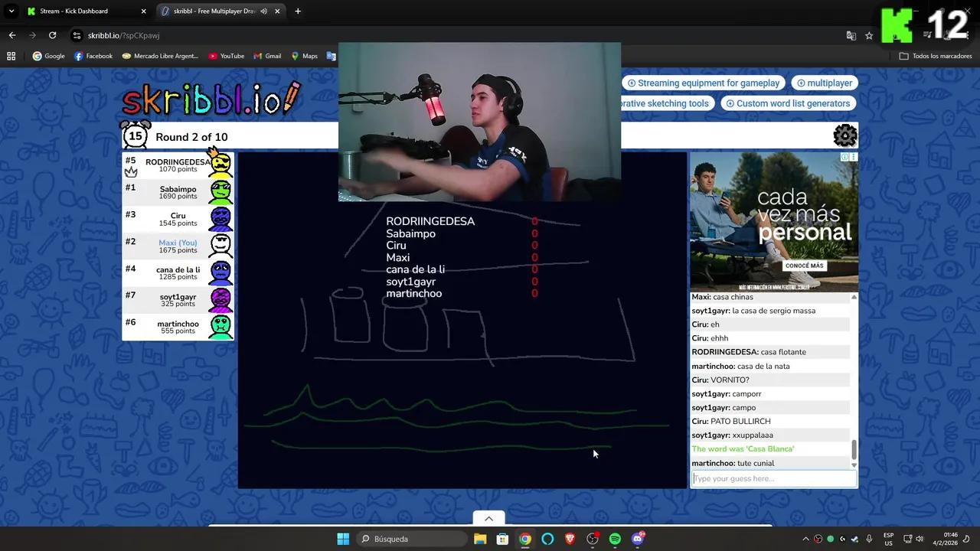Reload the page with the refresh icon

[x=52, y=35]
